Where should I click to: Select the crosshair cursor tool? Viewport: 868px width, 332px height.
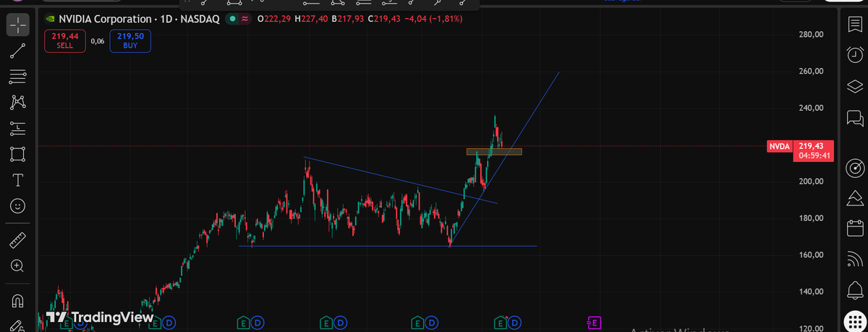18,25
